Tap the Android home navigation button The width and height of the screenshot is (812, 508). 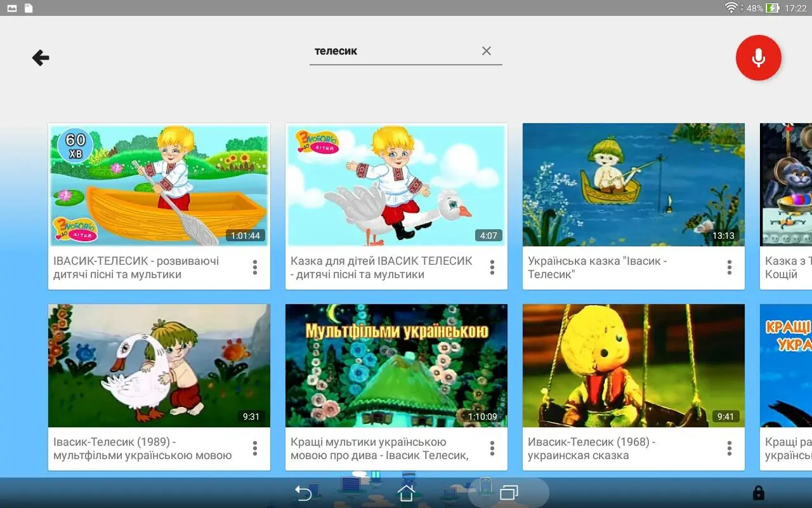(x=406, y=493)
